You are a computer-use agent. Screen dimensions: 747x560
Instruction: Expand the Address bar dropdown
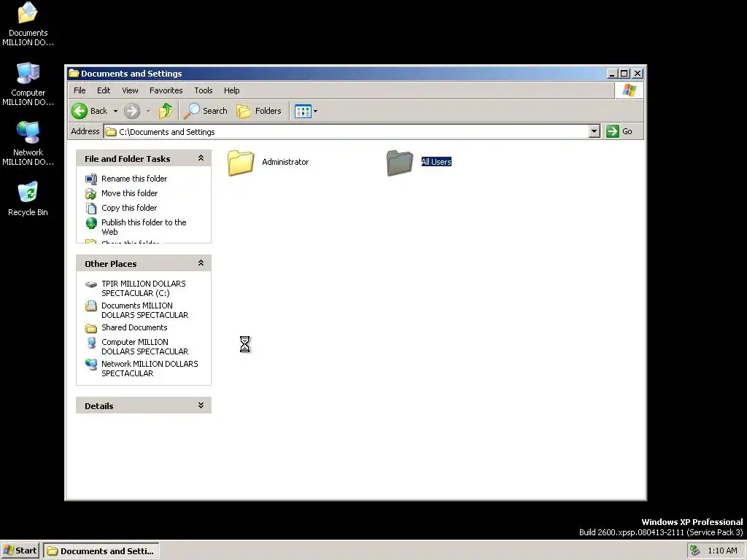pyautogui.click(x=594, y=131)
